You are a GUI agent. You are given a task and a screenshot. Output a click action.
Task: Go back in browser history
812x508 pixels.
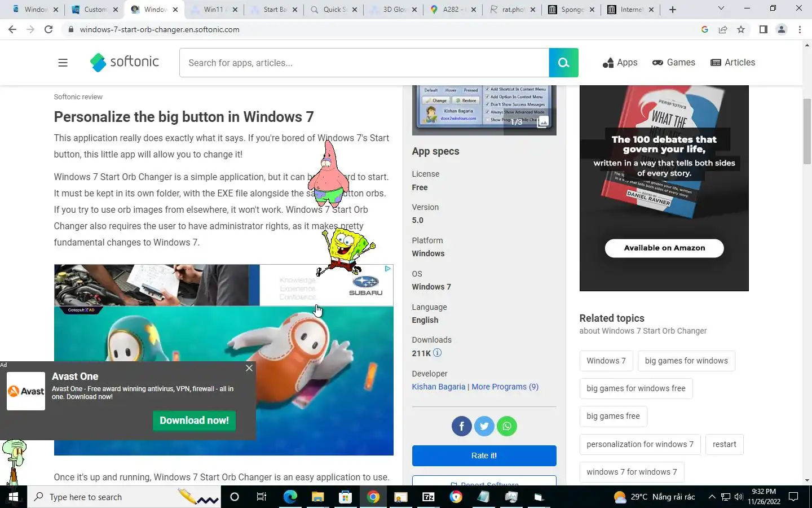click(12, 29)
